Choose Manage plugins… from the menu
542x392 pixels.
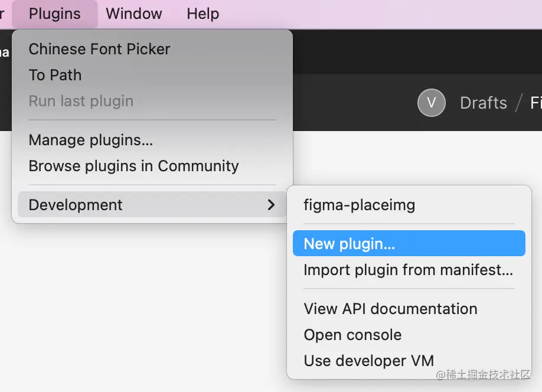(x=90, y=140)
